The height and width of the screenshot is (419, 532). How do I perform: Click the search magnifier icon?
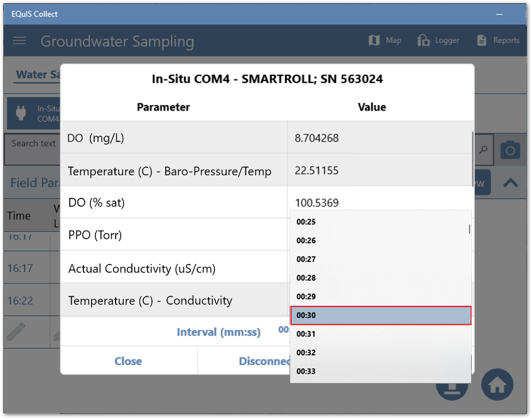(x=483, y=150)
